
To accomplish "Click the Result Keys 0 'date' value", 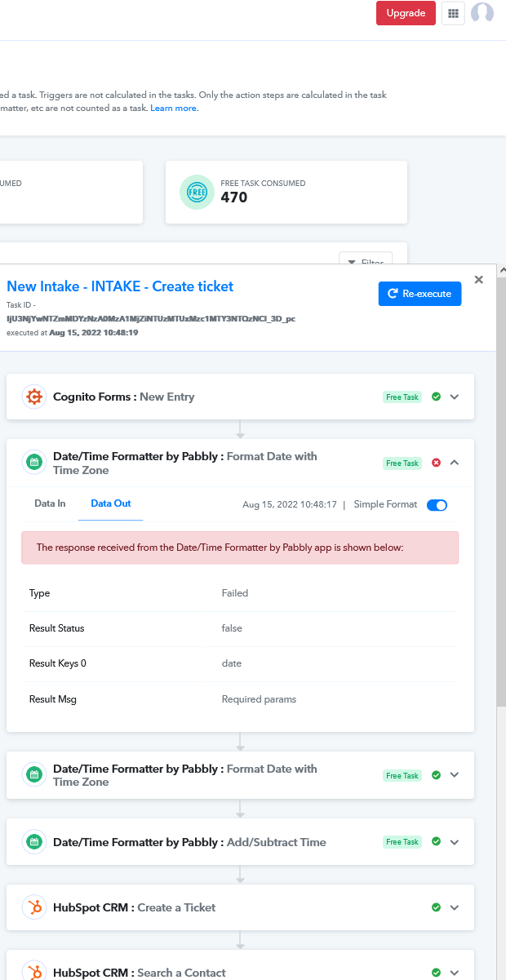I will click(x=232, y=663).
